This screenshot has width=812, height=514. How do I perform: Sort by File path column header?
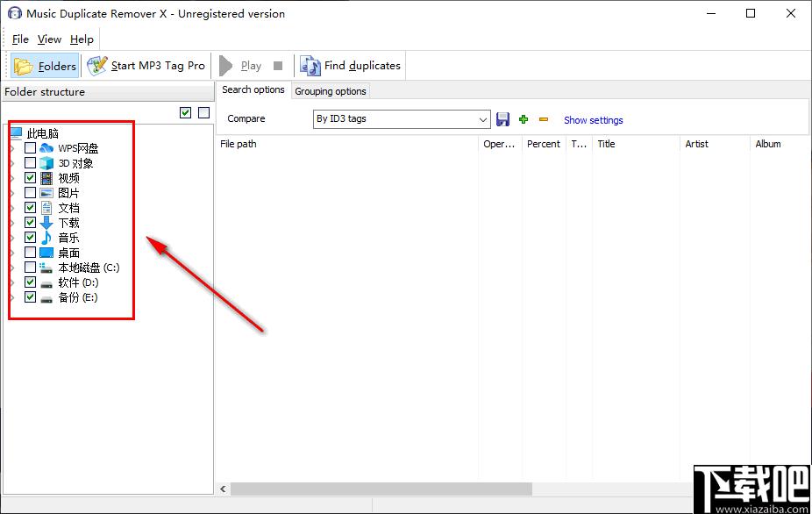pos(347,144)
